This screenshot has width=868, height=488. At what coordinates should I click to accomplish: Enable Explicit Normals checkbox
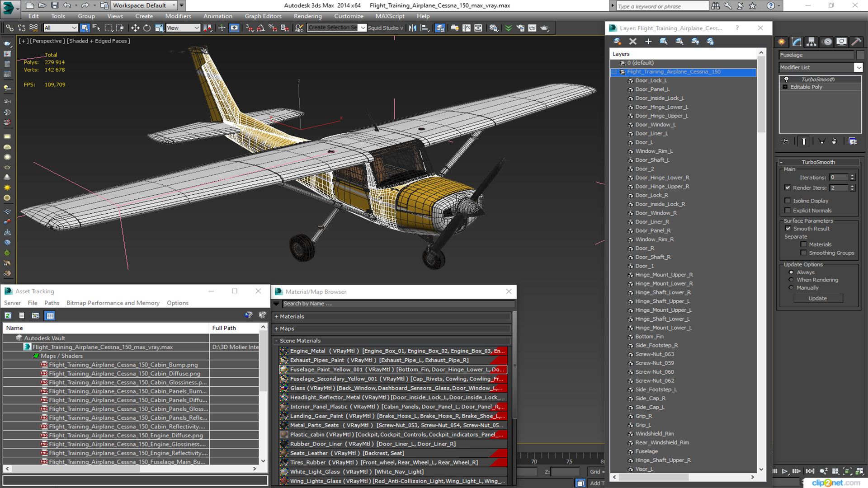point(788,211)
